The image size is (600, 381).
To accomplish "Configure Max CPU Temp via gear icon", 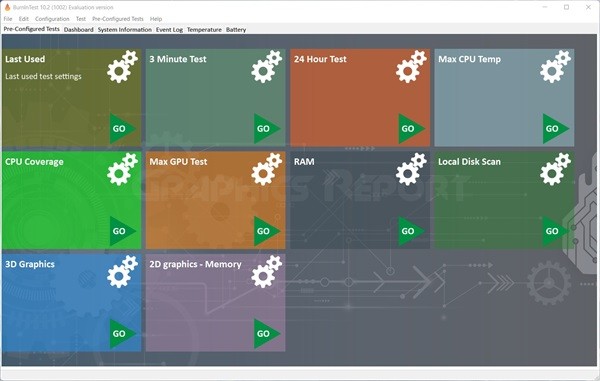I will (x=556, y=67).
